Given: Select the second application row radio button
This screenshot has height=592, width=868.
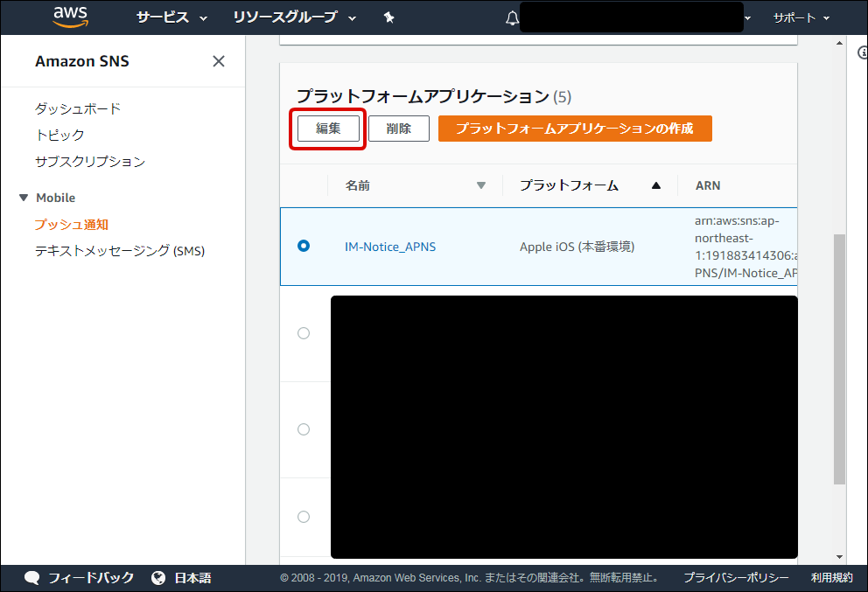Looking at the screenshot, I should pyautogui.click(x=304, y=333).
